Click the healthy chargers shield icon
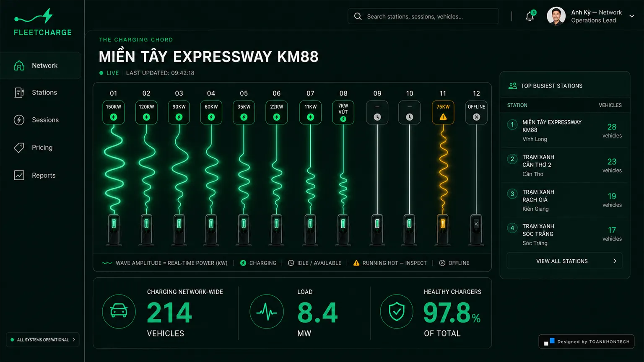This screenshot has height=362, width=644. [x=397, y=311]
